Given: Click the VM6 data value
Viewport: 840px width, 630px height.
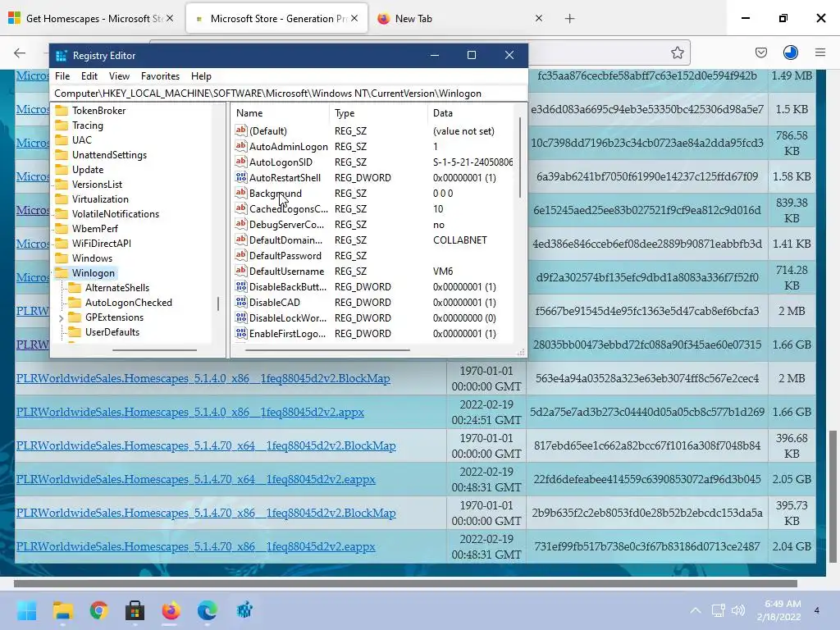Looking at the screenshot, I should tap(443, 271).
